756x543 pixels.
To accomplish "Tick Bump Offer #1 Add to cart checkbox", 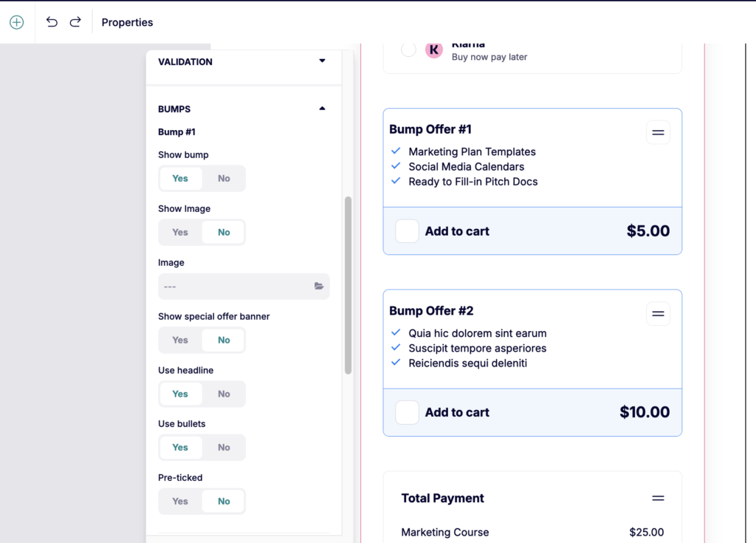I will pyautogui.click(x=408, y=231).
